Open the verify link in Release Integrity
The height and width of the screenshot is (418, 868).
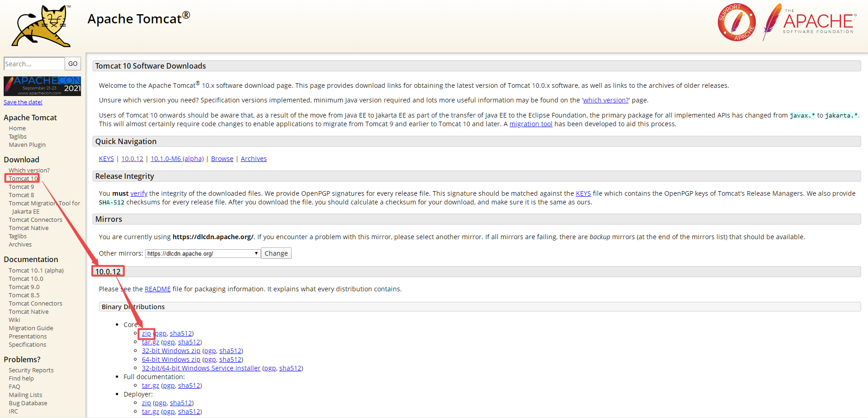tap(139, 193)
